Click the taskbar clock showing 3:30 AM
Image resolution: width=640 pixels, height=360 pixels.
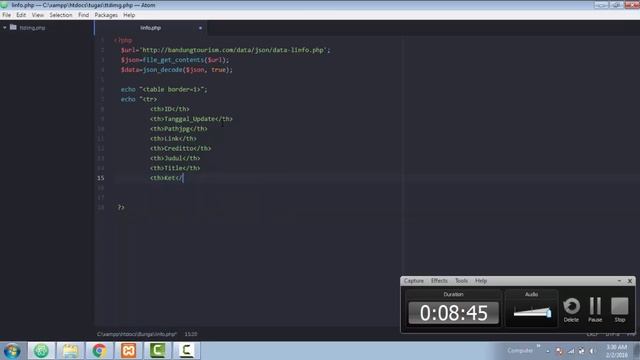616,351
